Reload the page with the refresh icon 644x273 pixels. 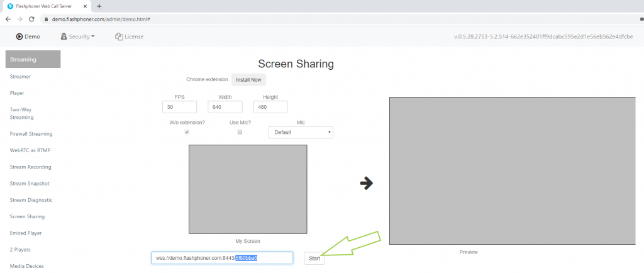click(31, 19)
